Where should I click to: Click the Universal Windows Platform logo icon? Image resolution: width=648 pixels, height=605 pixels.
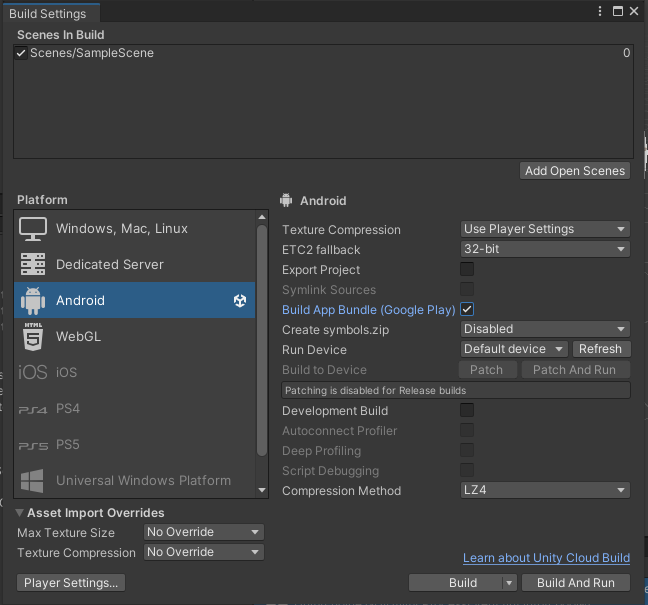tap(32, 481)
